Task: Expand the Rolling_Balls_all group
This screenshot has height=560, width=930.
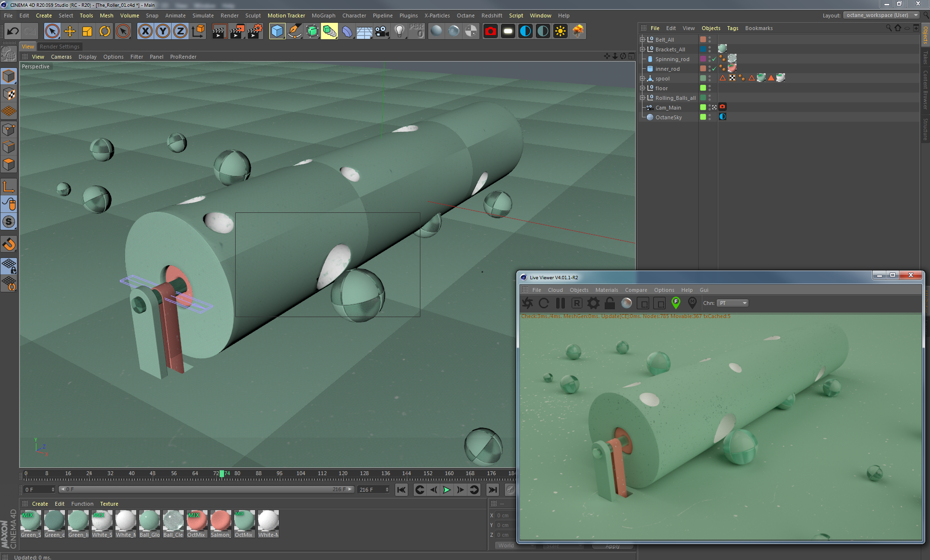Action: (x=642, y=97)
